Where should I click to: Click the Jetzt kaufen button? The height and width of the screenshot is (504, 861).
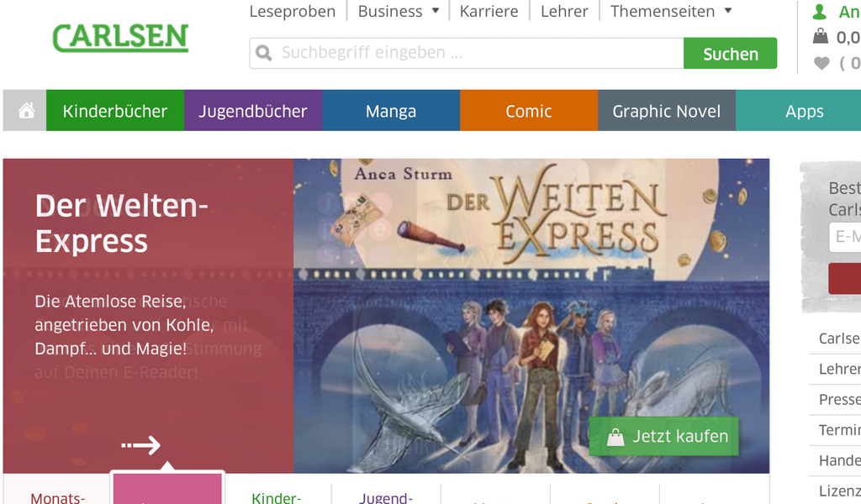coord(664,436)
